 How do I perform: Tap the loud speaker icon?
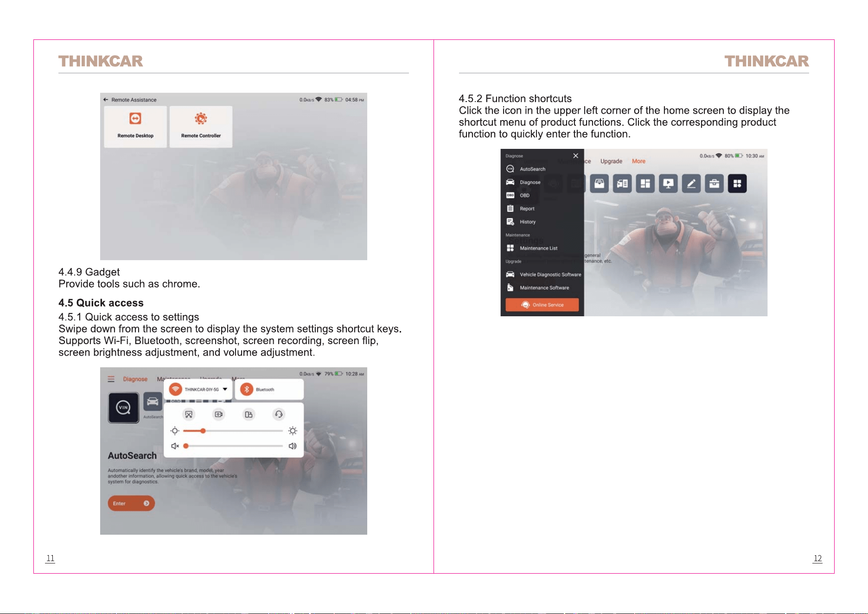pos(293,446)
